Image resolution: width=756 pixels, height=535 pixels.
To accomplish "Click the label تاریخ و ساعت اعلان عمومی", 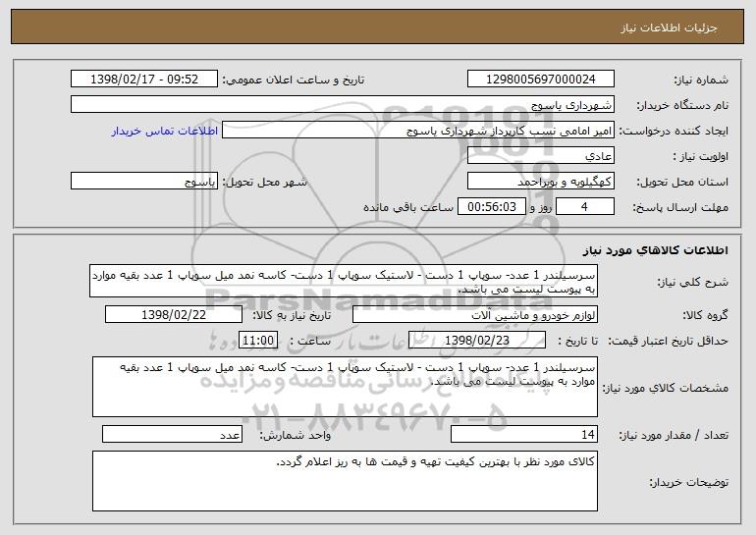I will click(294, 80).
